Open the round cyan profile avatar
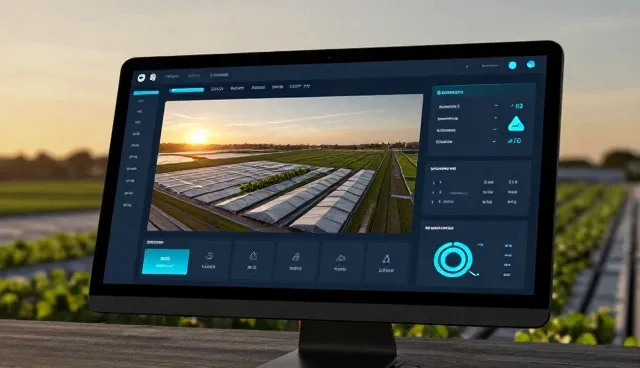This screenshot has width=640, height=368. click(512, 65)
